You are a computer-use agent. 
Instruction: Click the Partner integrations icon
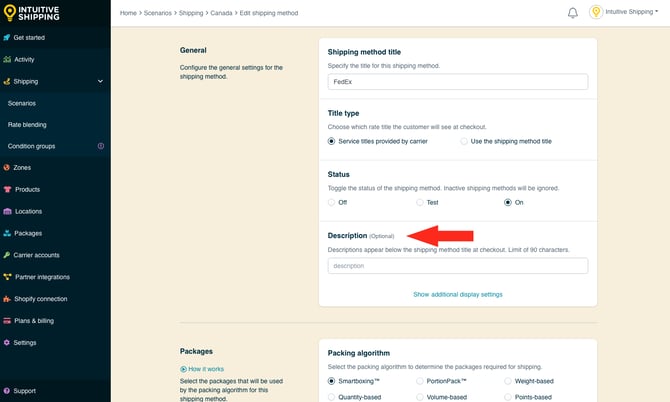pyautogui.click(x=7, y=277)
